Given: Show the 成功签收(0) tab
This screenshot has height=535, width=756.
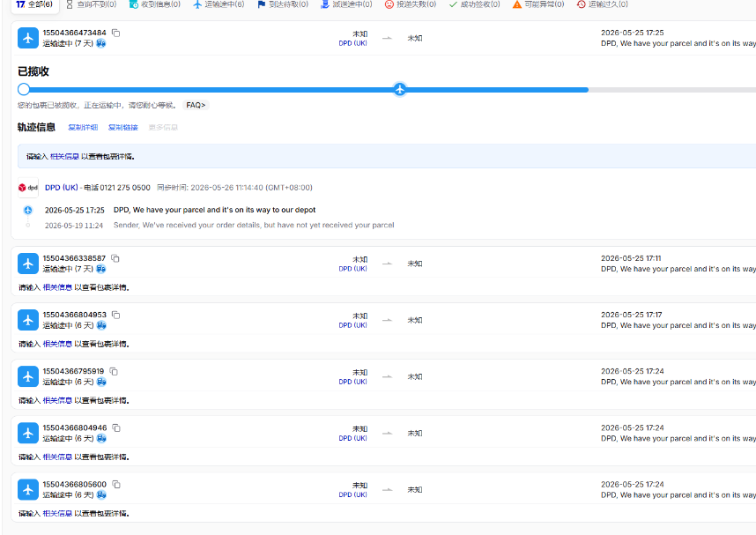Looking at the screenshot, I should (x=474, y=4).
